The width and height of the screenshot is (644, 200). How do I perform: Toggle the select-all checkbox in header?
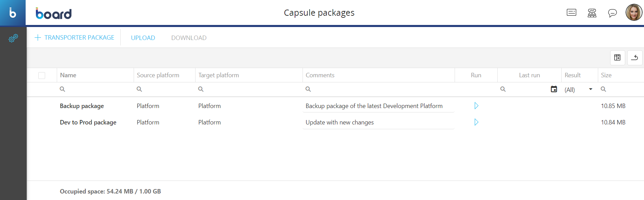pos(42,75)
